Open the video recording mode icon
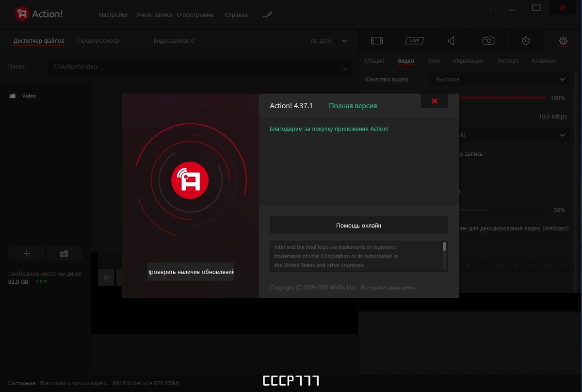Image resolution: width=582 pixels, height=392 pixels. click(377, 41)
